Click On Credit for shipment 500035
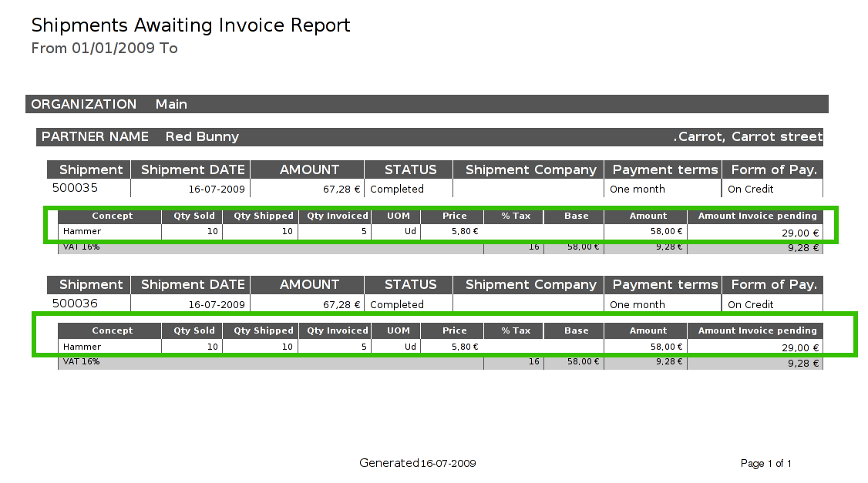Screen dimensions: 868x483 (x=750, y=189)
